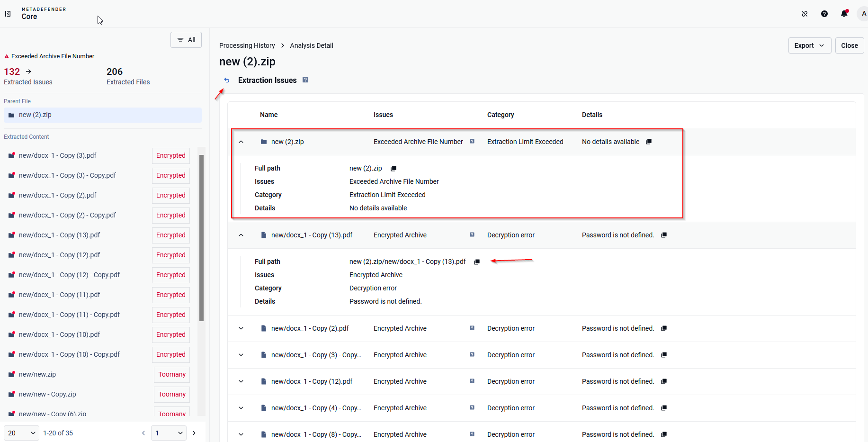Select new/docx_1 - Copy (3).pdf in Extracted Content

click(58, 155)
